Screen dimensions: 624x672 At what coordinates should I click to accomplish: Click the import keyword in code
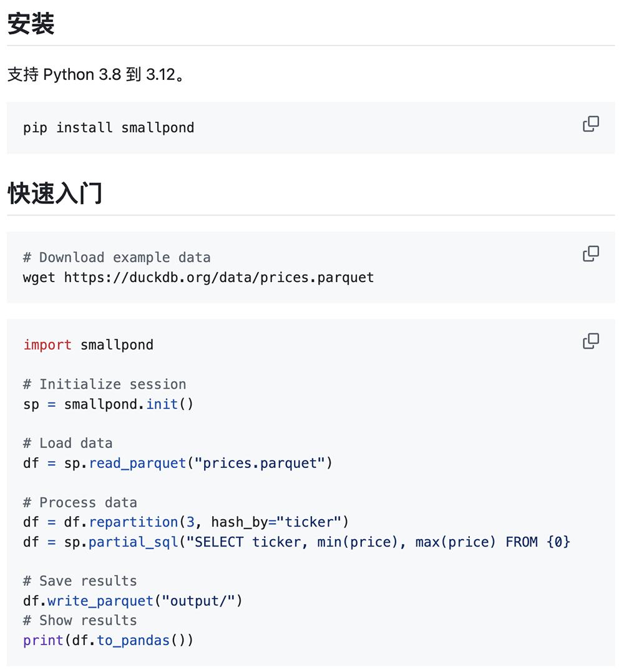click(47, 345)
